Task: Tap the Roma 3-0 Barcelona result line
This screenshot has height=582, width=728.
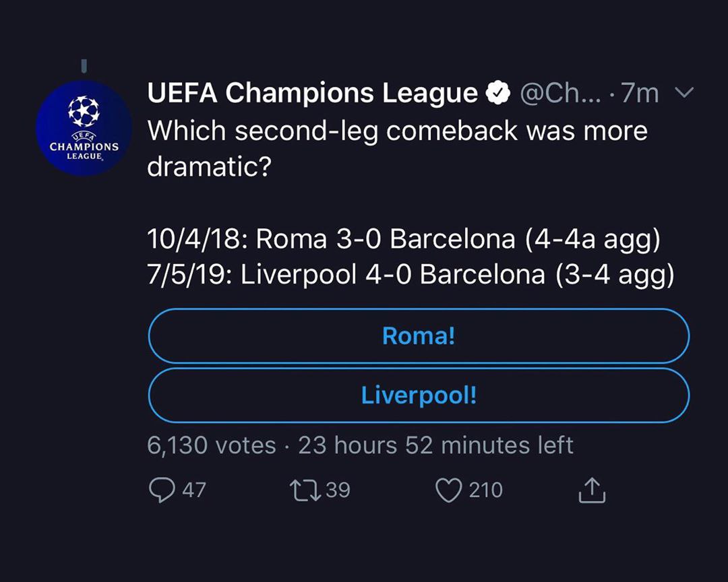Action: tap(404, 240)
